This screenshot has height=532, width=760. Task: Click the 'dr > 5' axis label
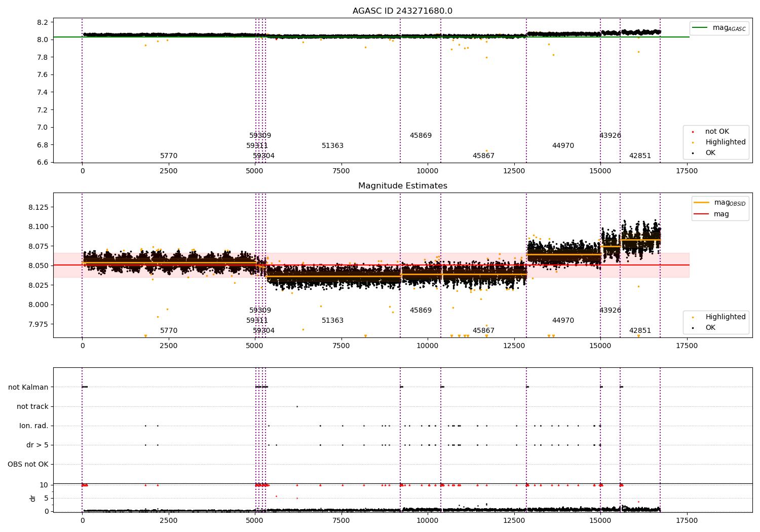point(37,445)
